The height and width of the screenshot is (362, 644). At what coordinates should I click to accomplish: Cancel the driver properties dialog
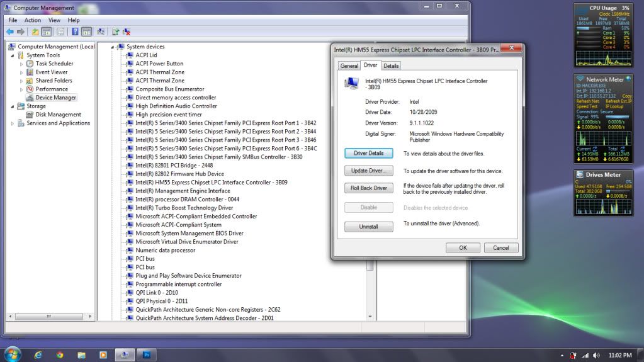tap(500, 248)
